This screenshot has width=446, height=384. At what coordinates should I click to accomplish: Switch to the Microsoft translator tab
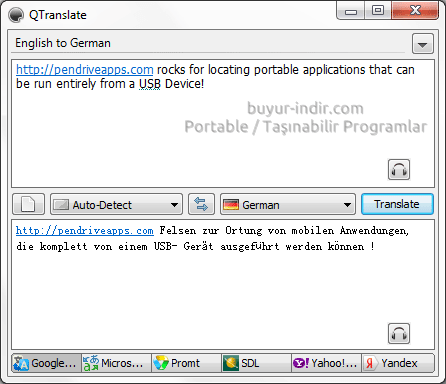click(116, 363)
